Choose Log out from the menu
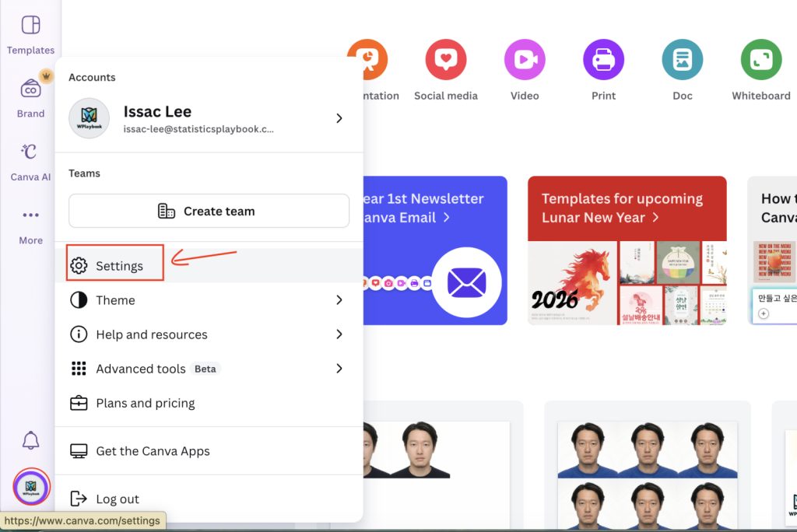797x532 pixels. tap(209, 499)
